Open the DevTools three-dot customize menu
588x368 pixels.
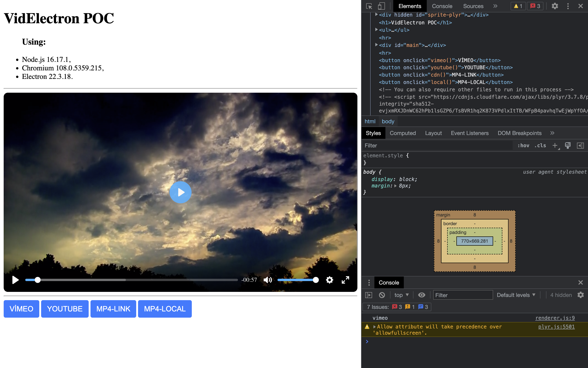(x=568, y=6)
